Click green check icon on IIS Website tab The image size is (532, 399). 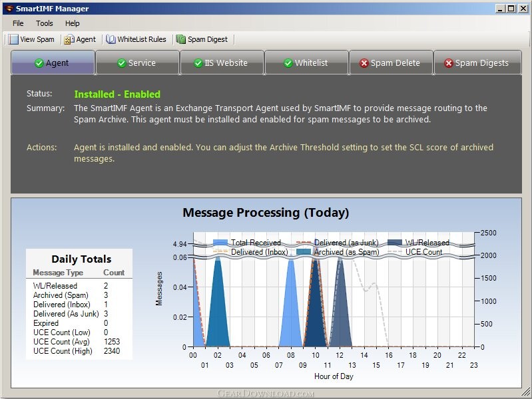[198, 63]
